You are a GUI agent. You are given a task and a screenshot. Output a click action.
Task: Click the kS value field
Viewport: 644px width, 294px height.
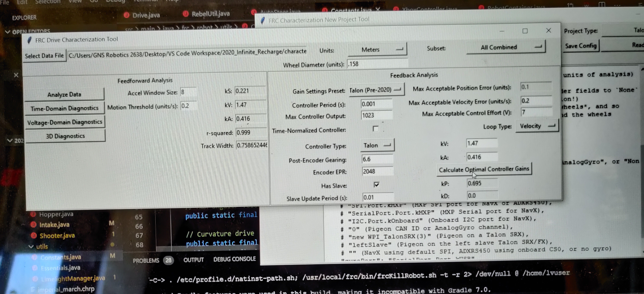(250, 91)
